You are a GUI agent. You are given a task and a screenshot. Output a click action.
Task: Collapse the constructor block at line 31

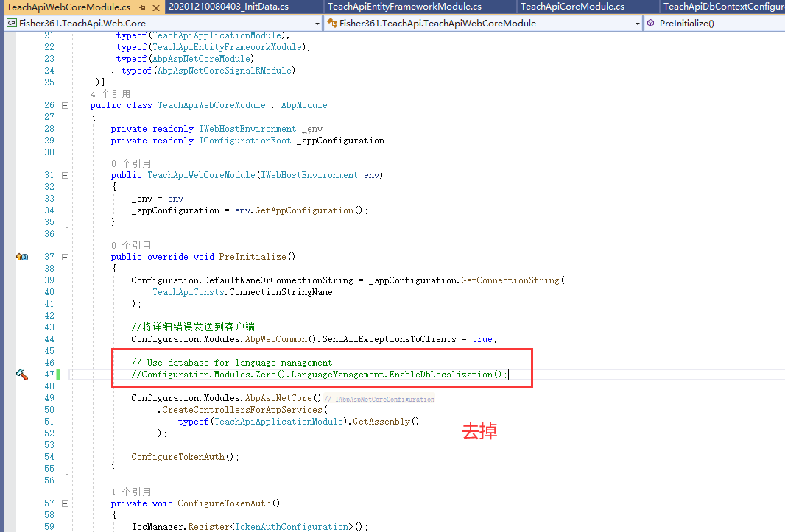click(65, 175)
